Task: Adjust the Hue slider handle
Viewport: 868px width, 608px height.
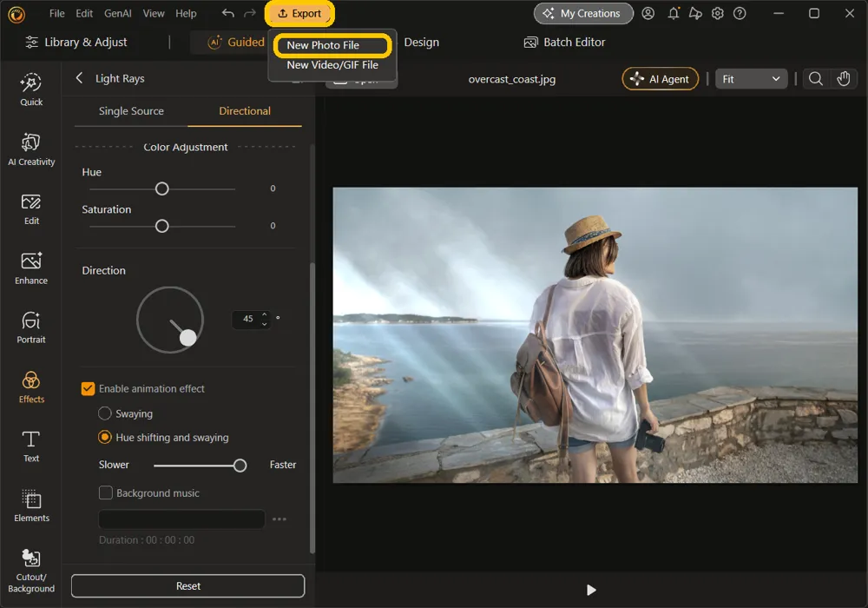Action: (x=161, y=188)
